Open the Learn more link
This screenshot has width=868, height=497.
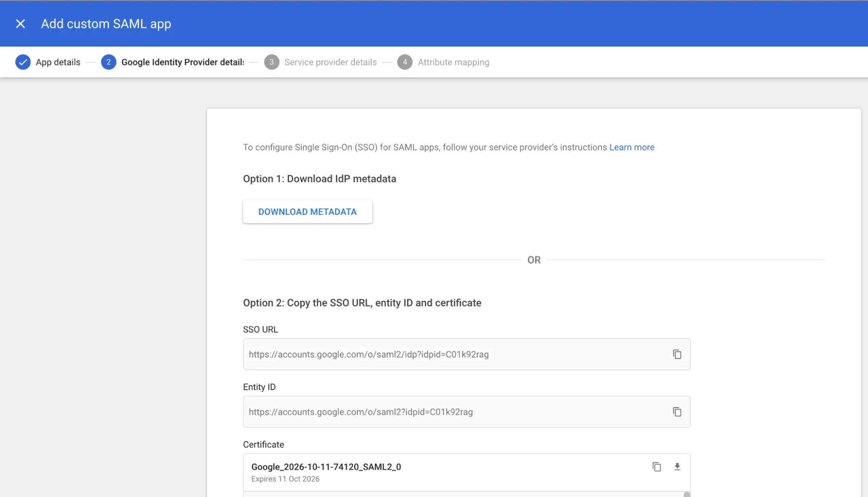click(632, 147)
